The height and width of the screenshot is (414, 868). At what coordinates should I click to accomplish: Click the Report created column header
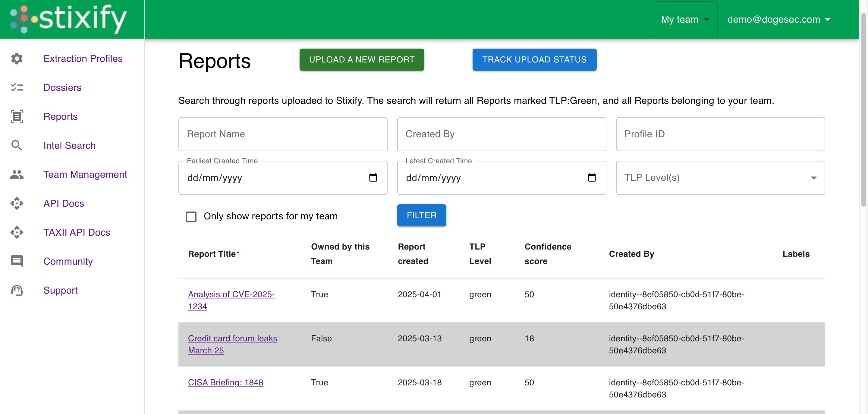tap(413, 254)
